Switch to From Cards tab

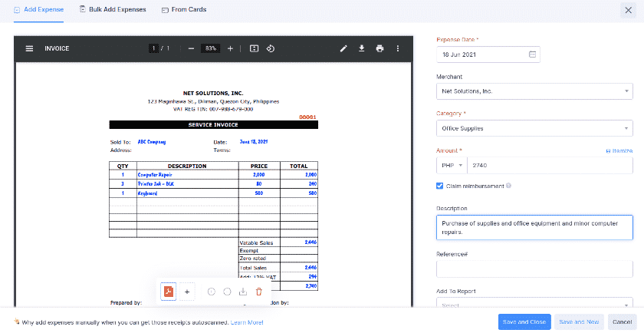click(184, 9)
